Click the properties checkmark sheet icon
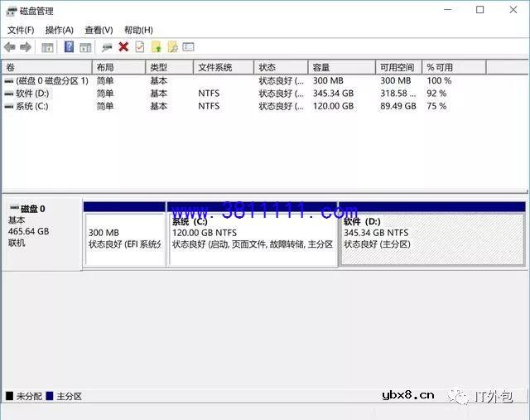530x420 pixels. [139, 47]
